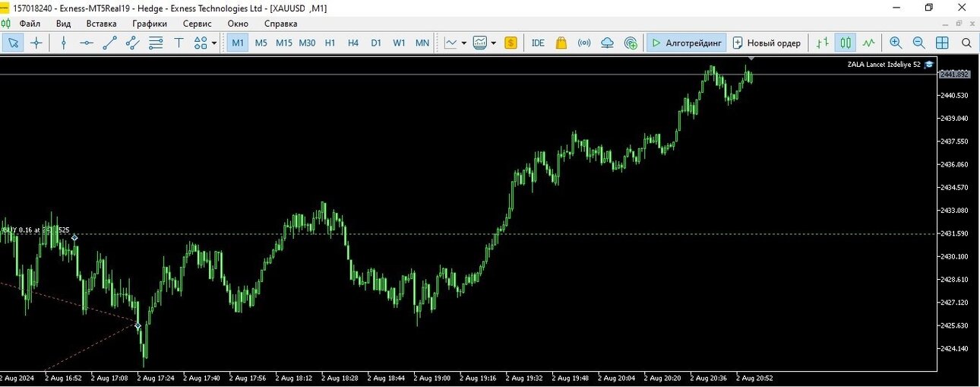Click the ZALA Lancet Izdeliye 52 expert label
The height and width of the screenshot is (387, 980).
pyautogui.click(x=884, y=65)
